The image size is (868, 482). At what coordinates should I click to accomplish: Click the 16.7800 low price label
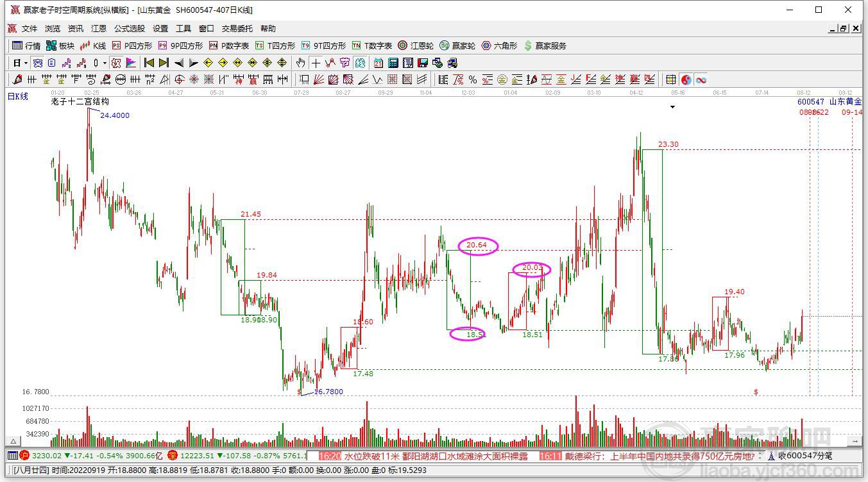[328, 392]
